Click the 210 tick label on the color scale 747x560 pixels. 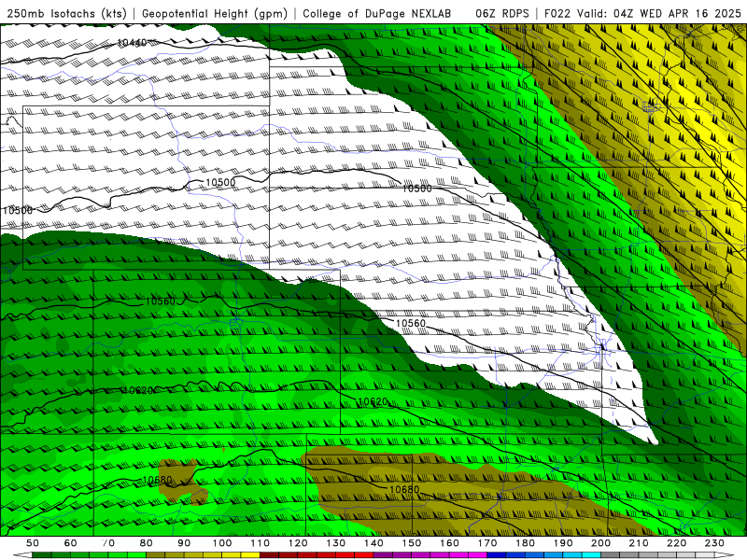point(639,543)
